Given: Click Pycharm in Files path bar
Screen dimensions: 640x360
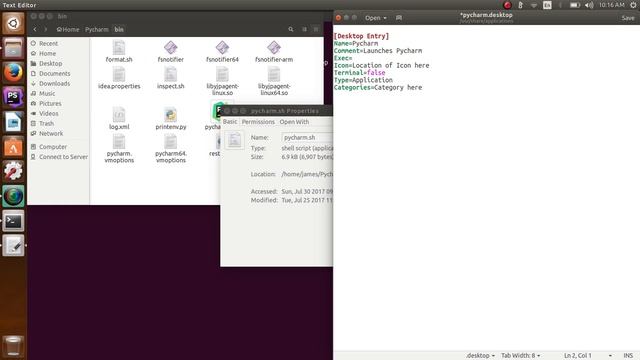Looking at the screenshot, I should pyautogui.click(x=97, y=29).
